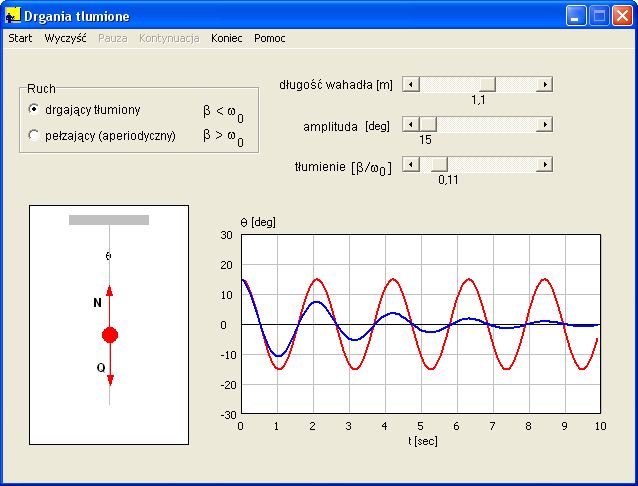This screenshot has height=486, width=638.
Task: Click right arrow of tłumienie slider
Action: coord(545,164)
